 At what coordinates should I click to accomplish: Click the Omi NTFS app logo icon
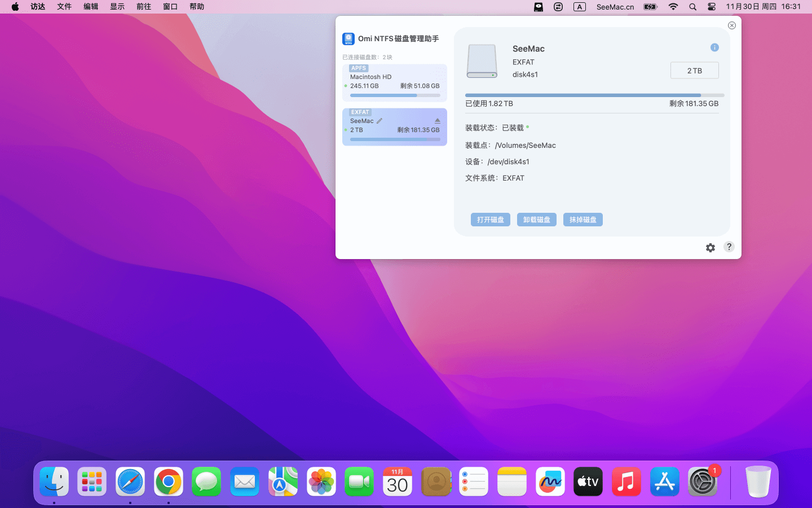click(x=348, y=38)
